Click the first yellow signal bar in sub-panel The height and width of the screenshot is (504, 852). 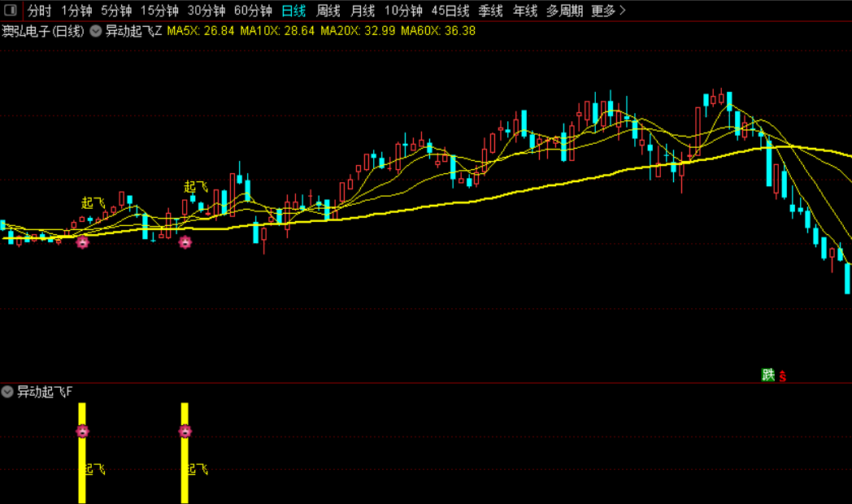click(82, 453)
